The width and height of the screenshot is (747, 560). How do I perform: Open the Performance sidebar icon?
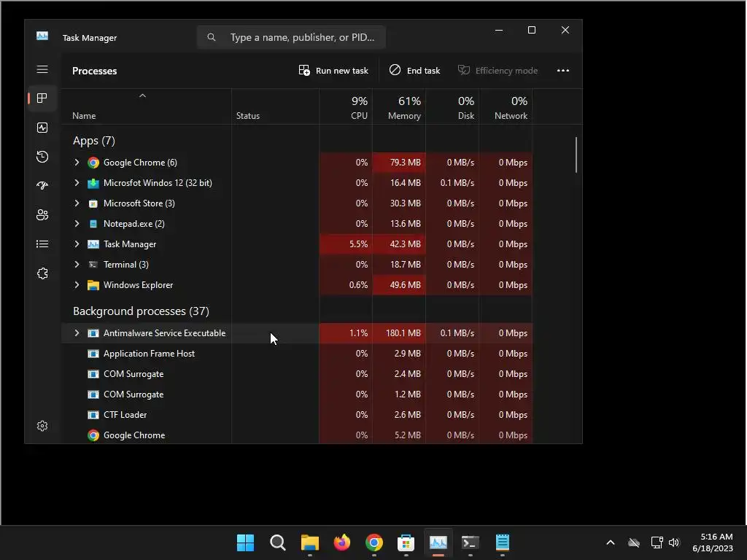pos(42,128)
